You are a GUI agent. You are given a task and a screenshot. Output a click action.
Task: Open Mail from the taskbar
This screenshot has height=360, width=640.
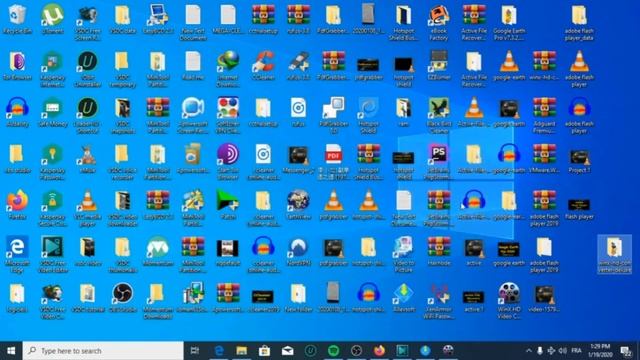pyautogui.click(x=287, y=351)
